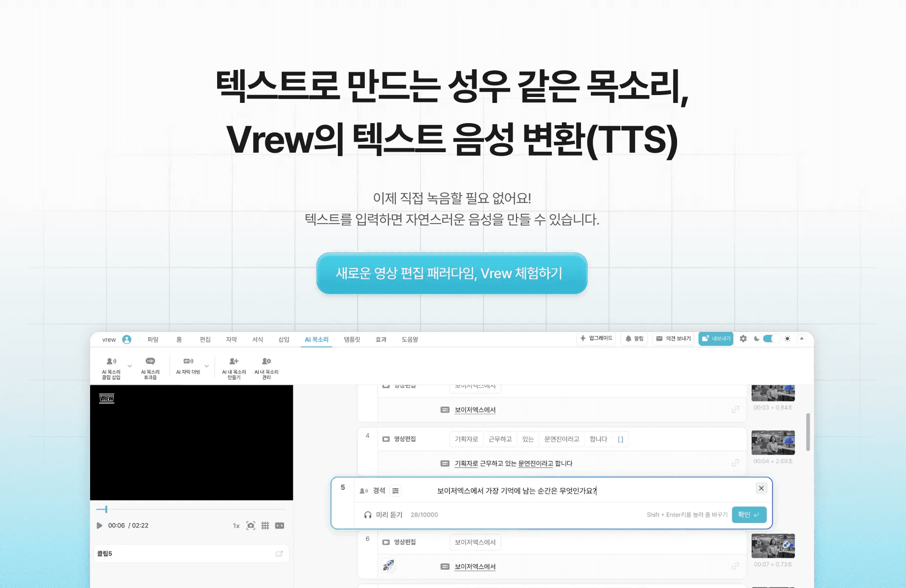Click clip 4 영상편집 video icon
The image size is (906, 588).
point(386,439)
